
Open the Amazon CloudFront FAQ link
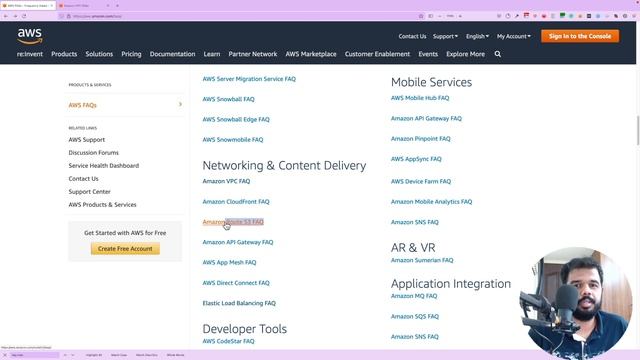236,202
